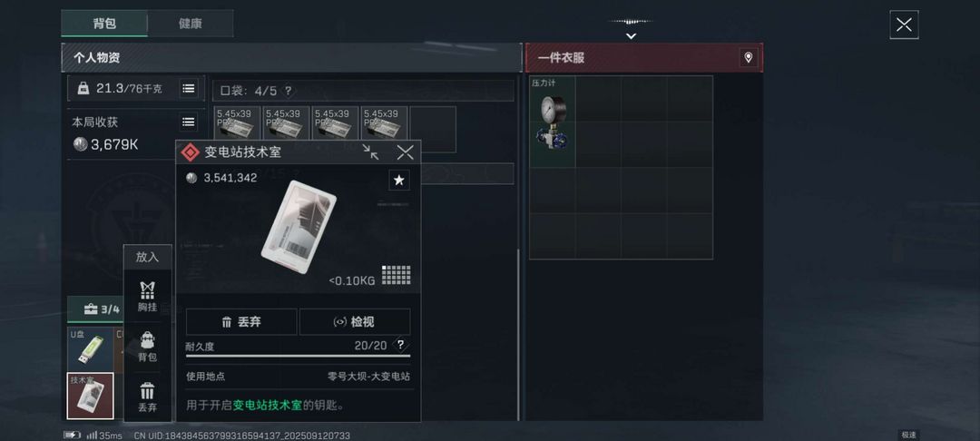Click the 丢弃 discard button
The width and height of the screenshot is (980, 441).
241,322
